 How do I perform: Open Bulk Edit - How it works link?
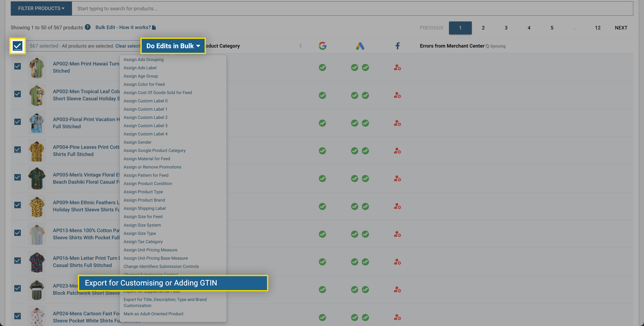pos(125,27)
